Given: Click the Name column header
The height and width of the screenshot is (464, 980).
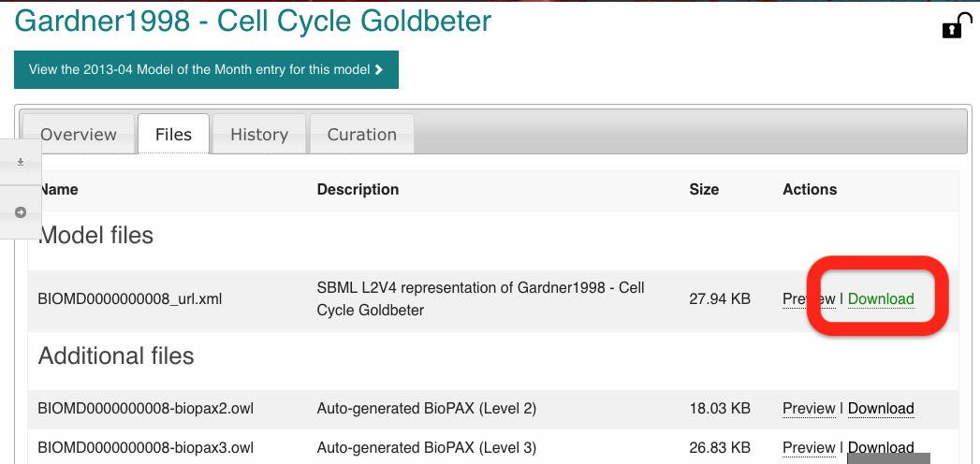Looking at the screenshot, I should (59, 189).
